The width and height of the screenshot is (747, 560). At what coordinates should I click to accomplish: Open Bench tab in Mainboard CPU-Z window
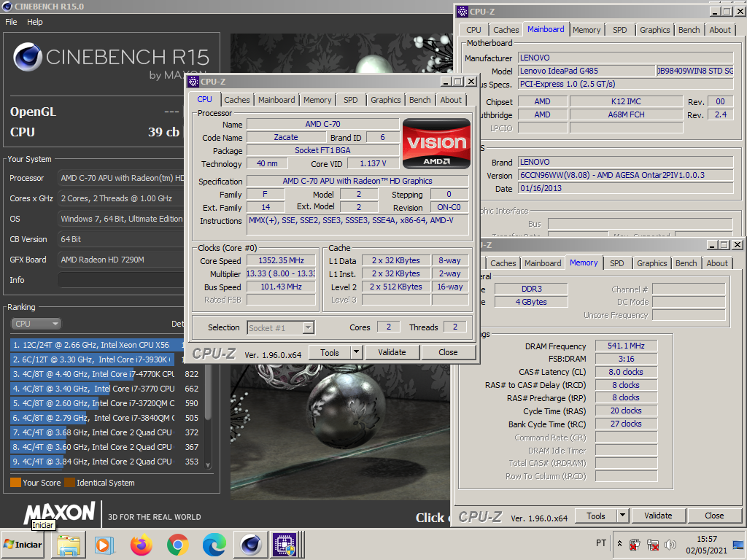pyautogui.click(x=689, y=30)
